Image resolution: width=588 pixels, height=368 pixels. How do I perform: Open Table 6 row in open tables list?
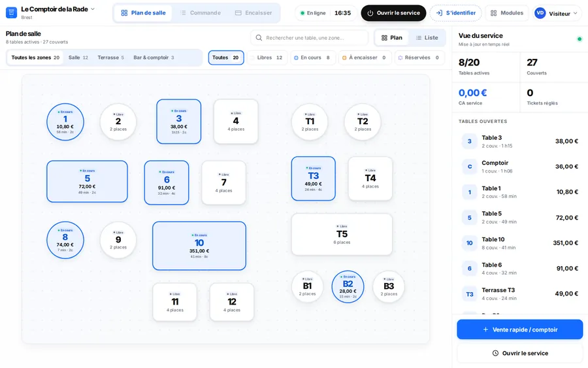coord(520,269)
